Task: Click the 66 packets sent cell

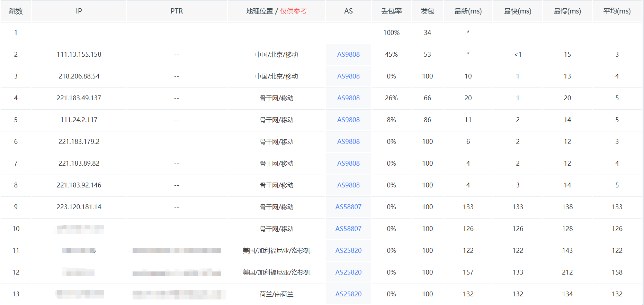Action: coord(427,98)
